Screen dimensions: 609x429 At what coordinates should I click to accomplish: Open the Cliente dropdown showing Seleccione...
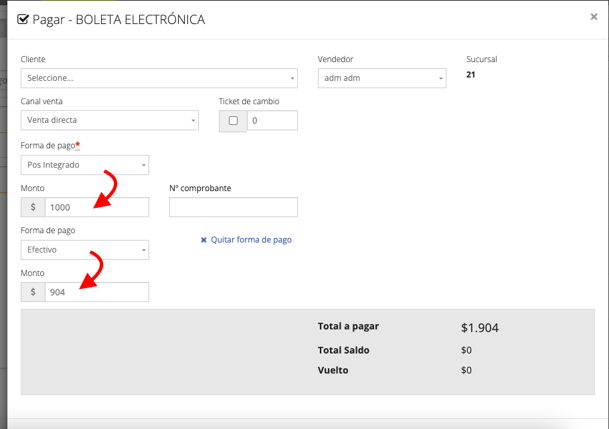pos(159,78)
